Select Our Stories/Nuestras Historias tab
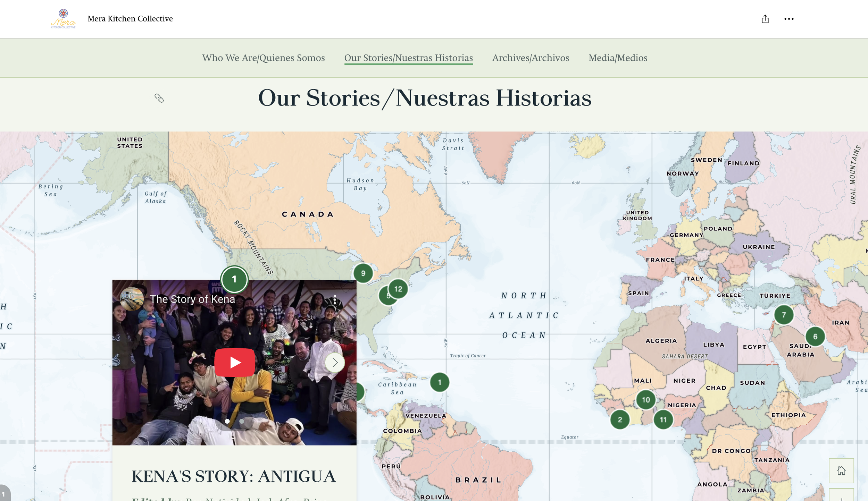The width and height of the screenshot is (868, 501). [x=408, y=58]
